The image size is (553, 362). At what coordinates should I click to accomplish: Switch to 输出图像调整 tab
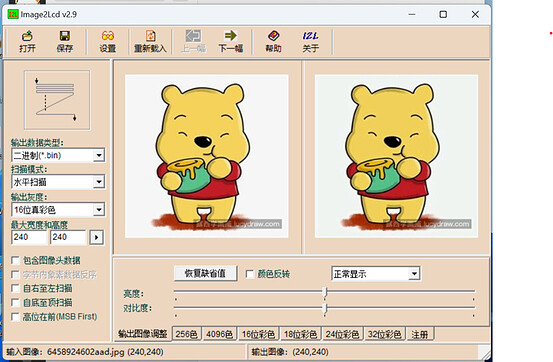tap(142, 334)
